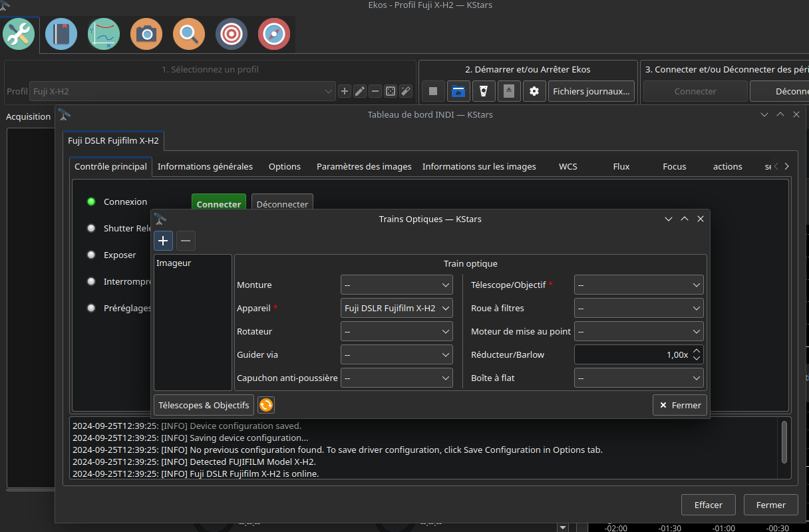The image size is (809, 532).
Task: Open the Appareil dropdown
Action: click(397, 308)
